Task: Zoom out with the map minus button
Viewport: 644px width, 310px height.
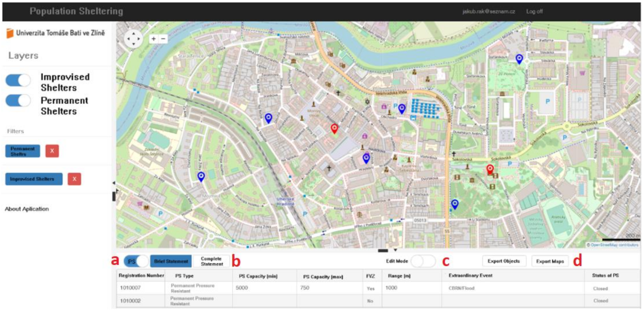Action: pos(163,39)
